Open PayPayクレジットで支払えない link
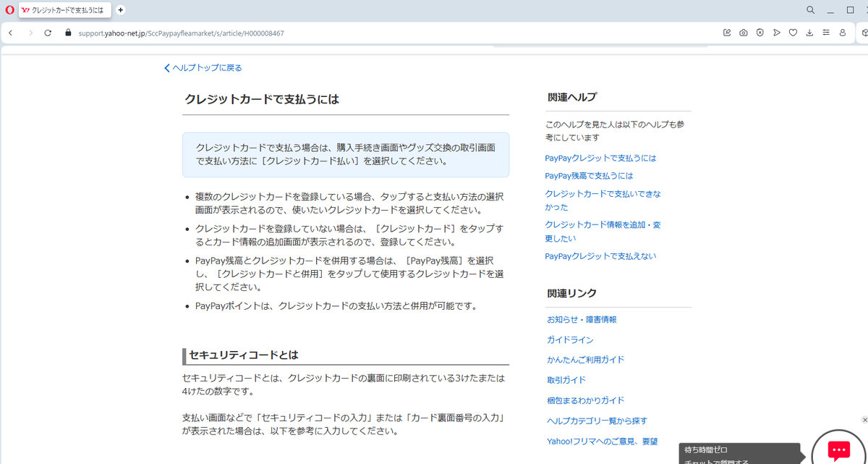 click(x=600, y=256)
